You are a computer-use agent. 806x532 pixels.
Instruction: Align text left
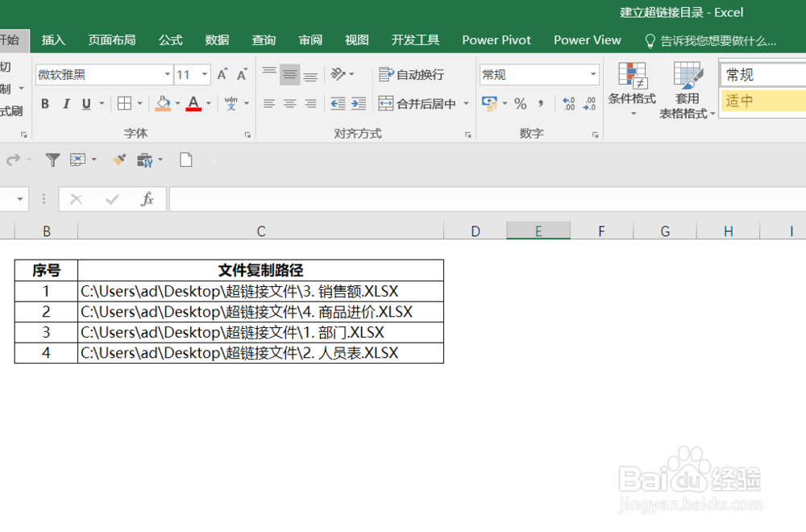[x=269, y=104]
